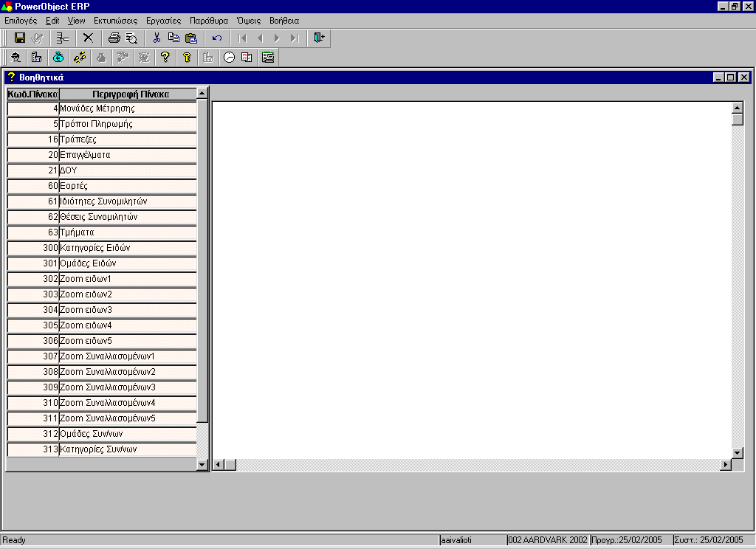The width and height of the screenshot is (756, 549).
Task: Open the Παράθυρα menu
Action: click(x=209, y=21)
